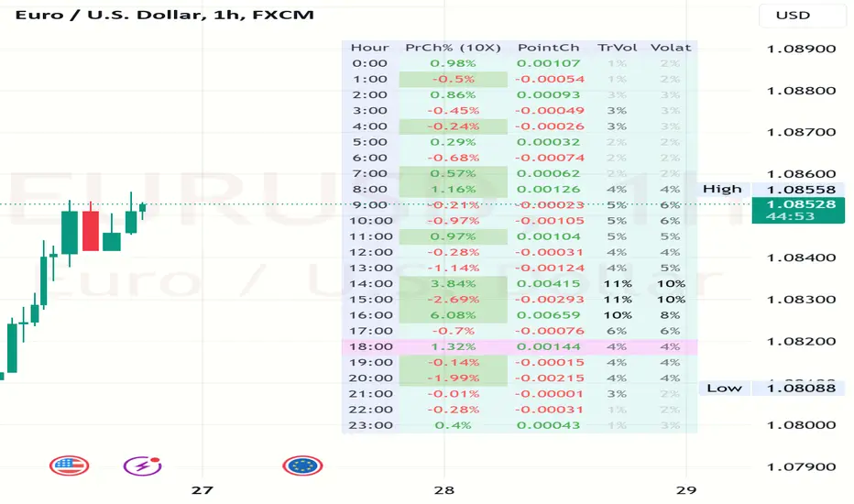Click the US flag economic event icon

point(69,466)
